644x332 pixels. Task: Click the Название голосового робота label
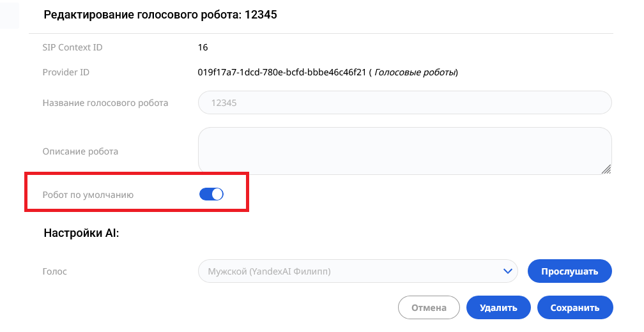coord(105,103)
